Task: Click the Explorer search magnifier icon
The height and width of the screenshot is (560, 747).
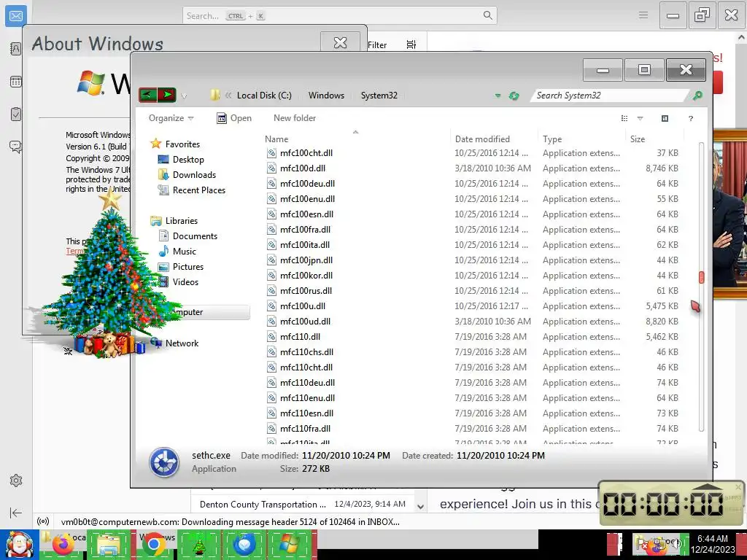Action: pyautogui.click(x=697, y=96)
